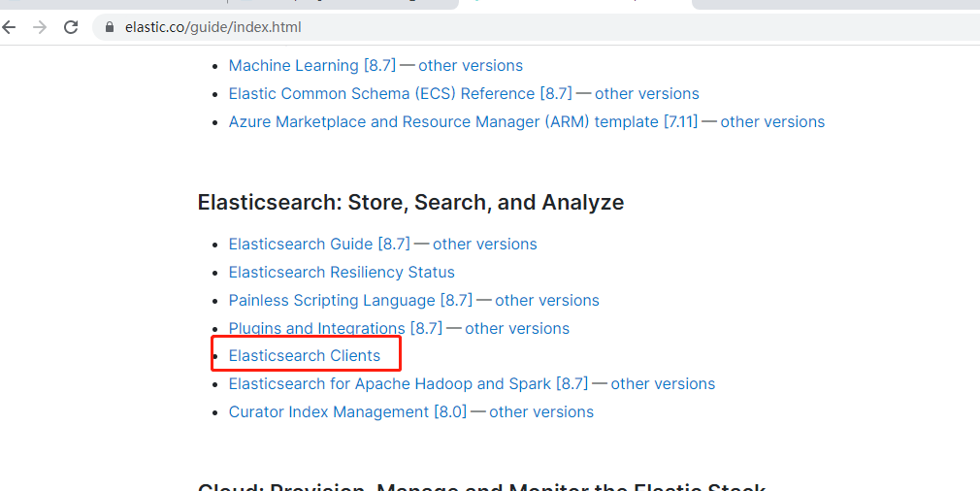Image resolution: width=980 pixels, height=491 pixels.
Task: Open Elasticsearch for Apache Hadoop and Spark
Action: click(408, 384)
